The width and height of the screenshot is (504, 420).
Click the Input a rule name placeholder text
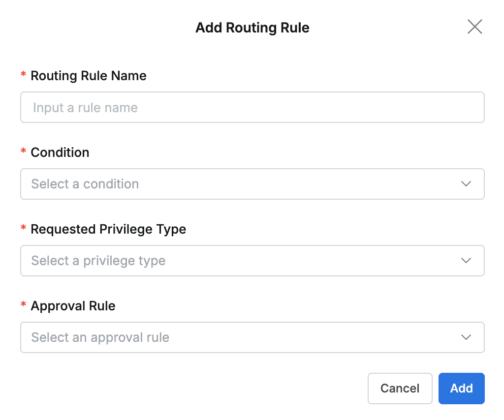coord(85,108)
